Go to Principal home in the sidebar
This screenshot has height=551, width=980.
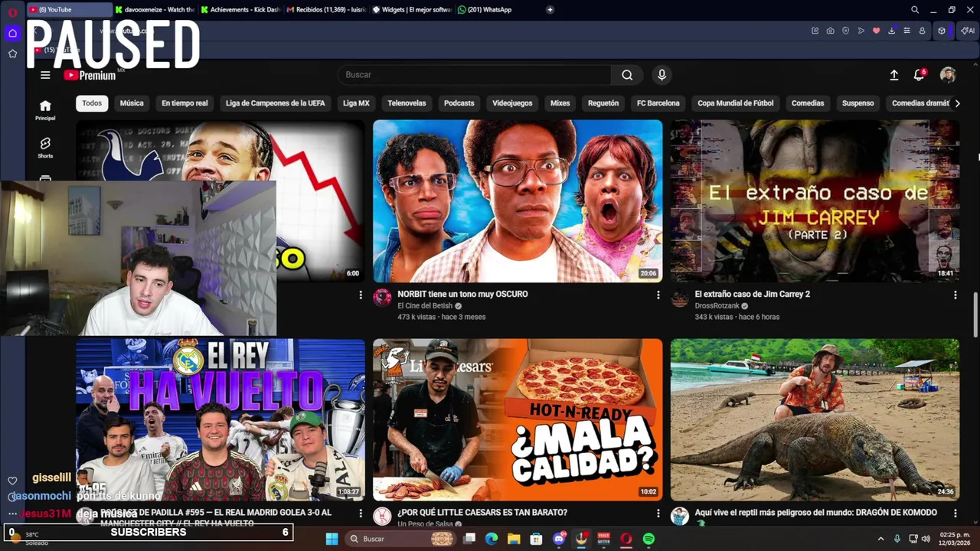(x=45, y=110)
